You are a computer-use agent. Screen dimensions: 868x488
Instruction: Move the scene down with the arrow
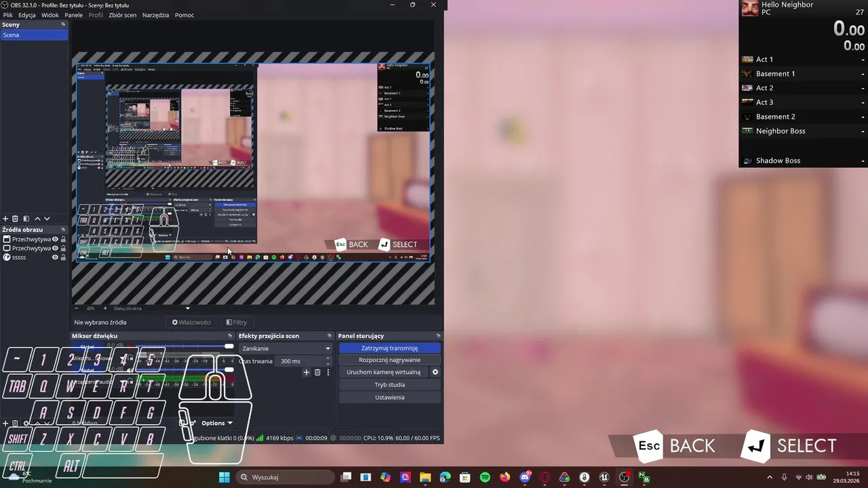(47, 219)
